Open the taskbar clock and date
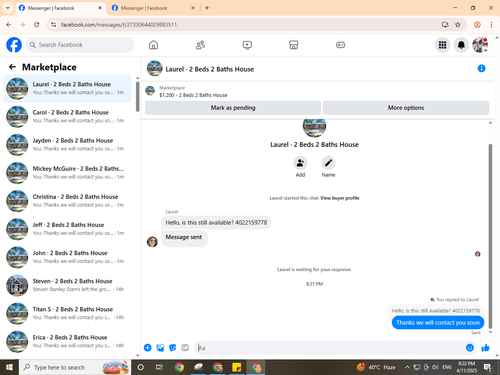The height and width of the screenshot is (375, 500). click(x=466, y=367)
